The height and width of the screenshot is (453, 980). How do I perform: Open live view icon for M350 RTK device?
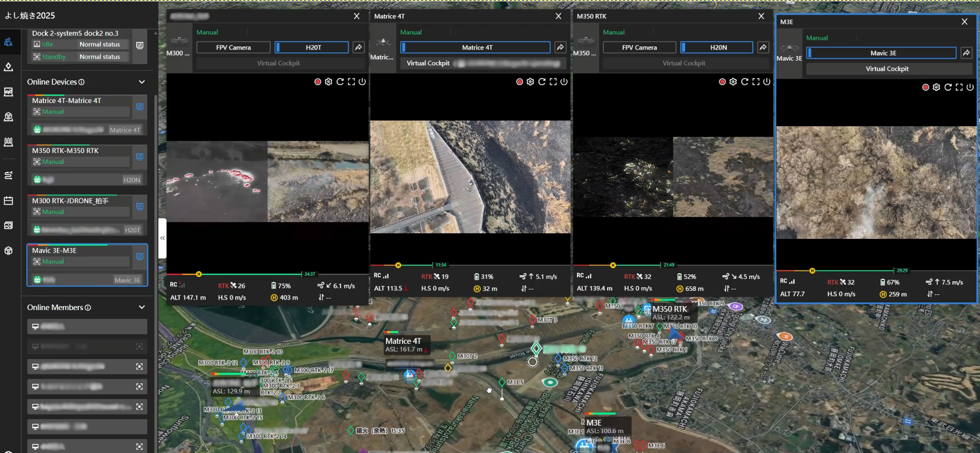[140, 157]
